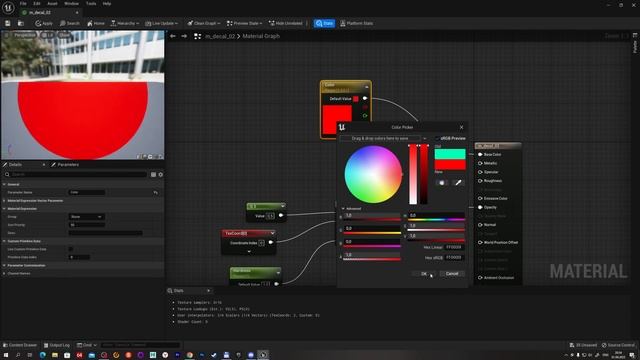640x360 pixels.
Task: Click the New color red swatch
Action: click(x=450, y=164)
